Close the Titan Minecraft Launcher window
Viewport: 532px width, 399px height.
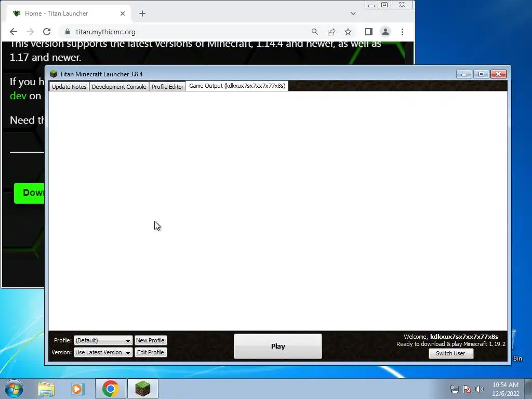click(x=498, y=74)
